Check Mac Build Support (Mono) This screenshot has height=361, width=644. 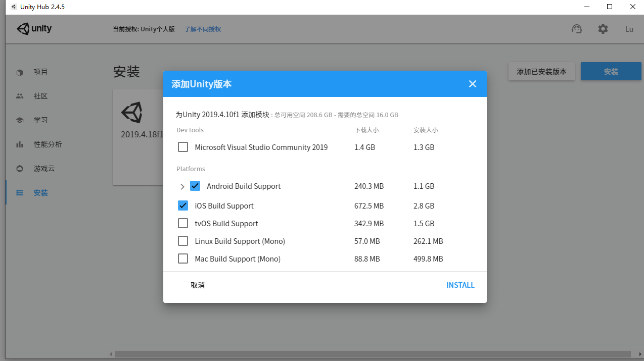click(183, 259)
